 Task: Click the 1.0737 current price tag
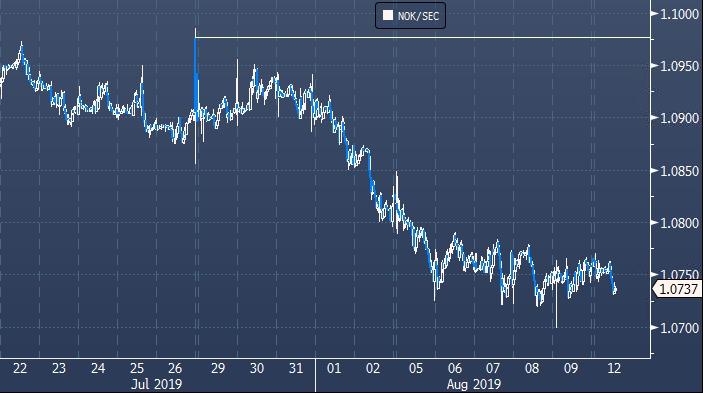(x=677, y=289)
